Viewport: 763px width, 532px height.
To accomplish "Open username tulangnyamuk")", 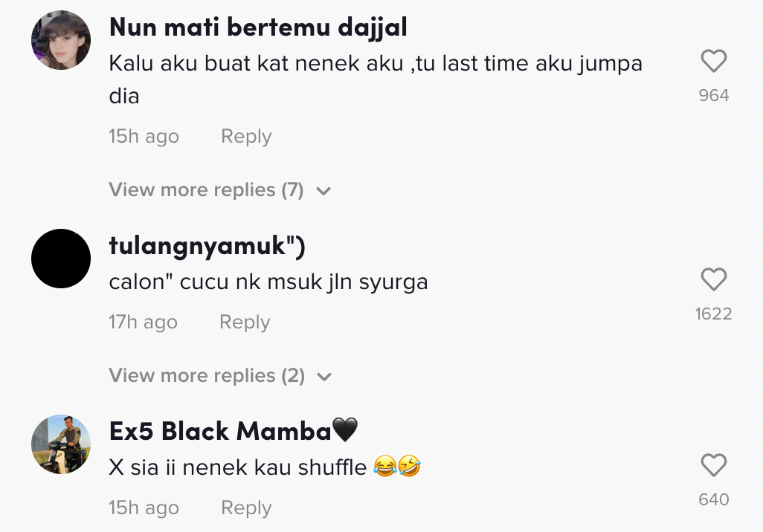I will click(207, 246).
